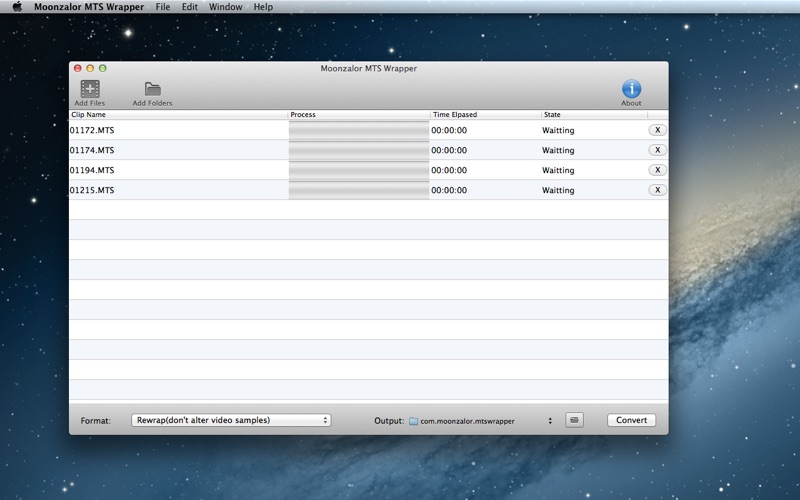Screen dimensions: 800x500
Task: Open the Output folder dropdown
Action: (481, 421)
